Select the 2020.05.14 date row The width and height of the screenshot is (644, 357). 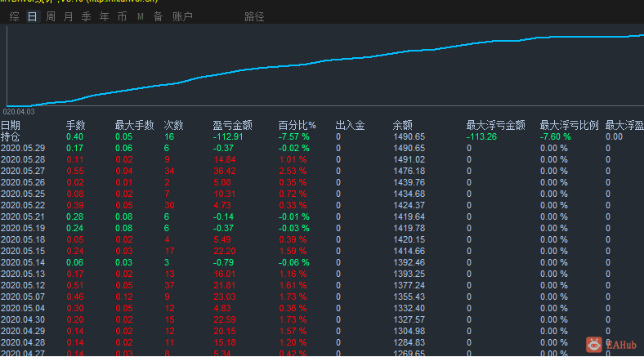coord(322,262)
